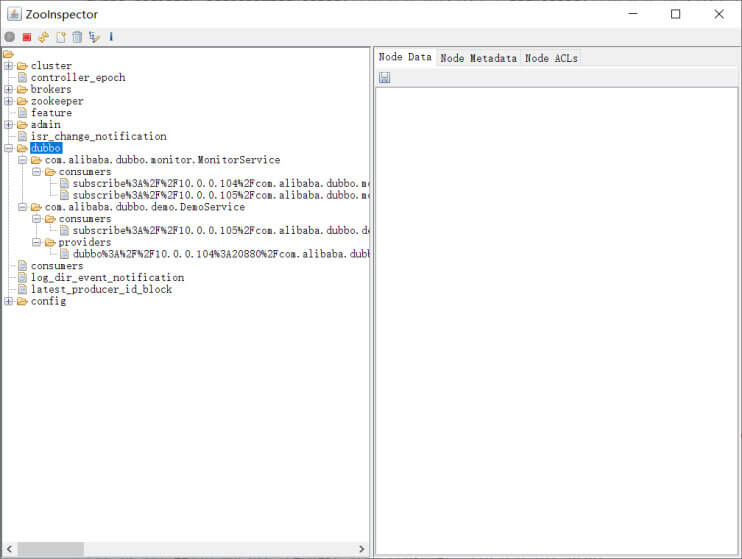Screen dimensions: 742x559
Task: Click the ZooInspector Java title bar icon
Action: (x=14, y=14)
